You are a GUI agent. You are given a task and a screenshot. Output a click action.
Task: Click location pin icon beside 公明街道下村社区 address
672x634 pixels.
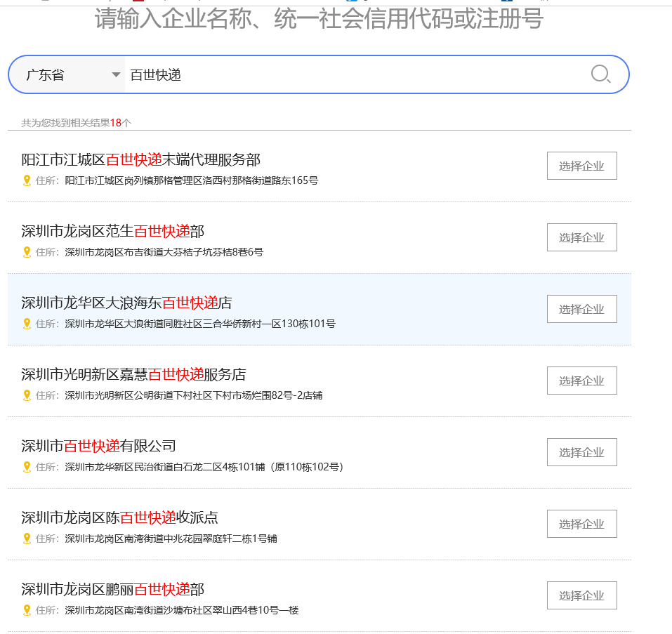pyautogui.click(x=27, y=395)
